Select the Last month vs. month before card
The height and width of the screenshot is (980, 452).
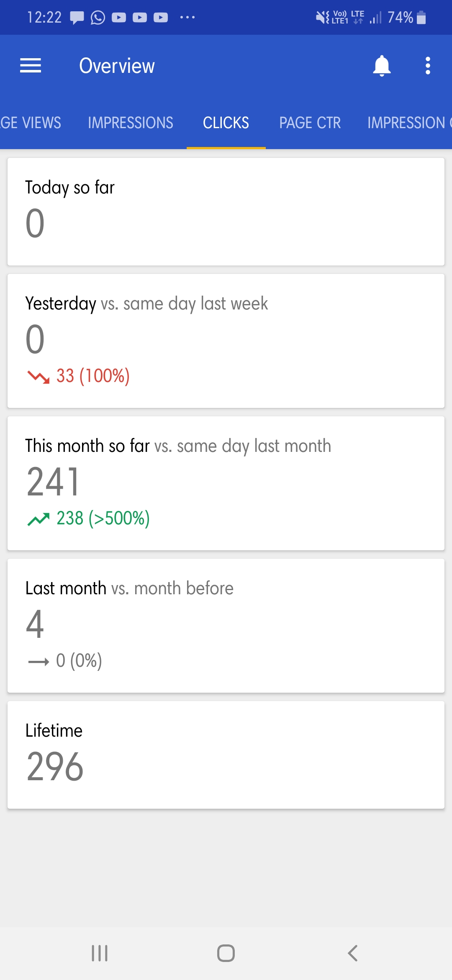pos(226,626)
